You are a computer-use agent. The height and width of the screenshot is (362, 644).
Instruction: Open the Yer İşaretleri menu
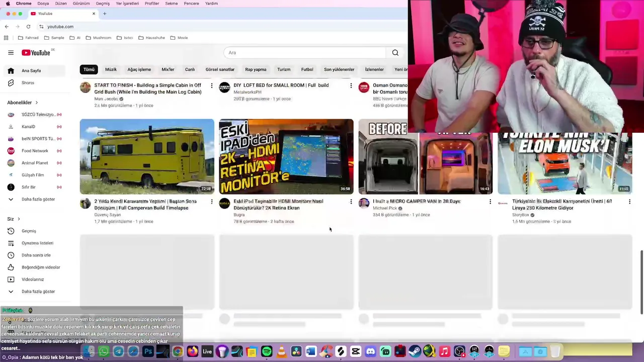click(x=127, y=4)
